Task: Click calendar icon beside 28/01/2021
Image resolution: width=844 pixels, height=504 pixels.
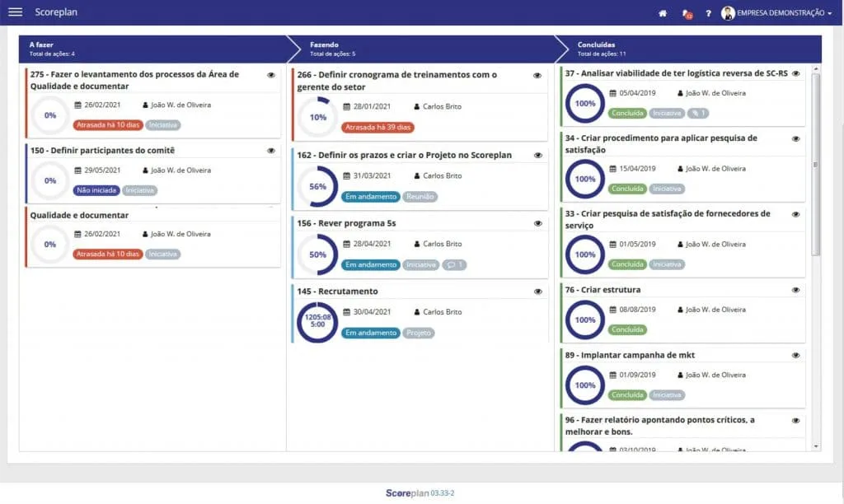Action: pos(347,107)
